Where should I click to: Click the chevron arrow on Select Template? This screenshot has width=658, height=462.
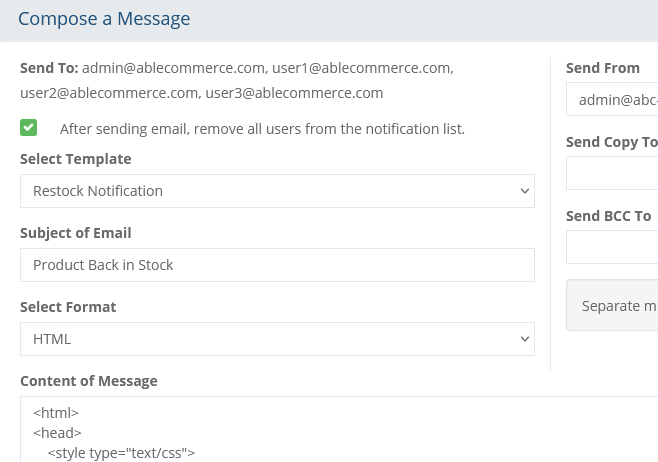point(525,191)
